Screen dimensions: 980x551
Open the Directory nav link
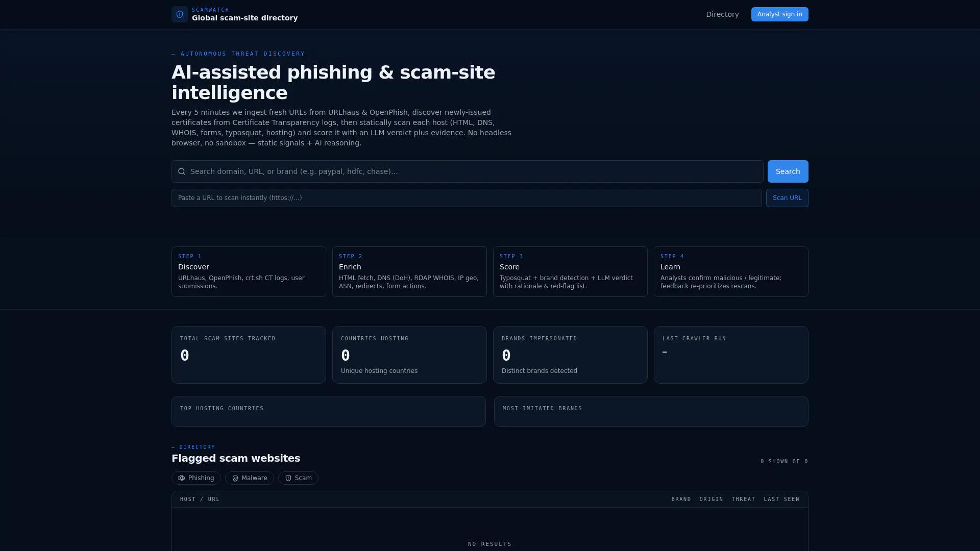(x=722, y=14)
